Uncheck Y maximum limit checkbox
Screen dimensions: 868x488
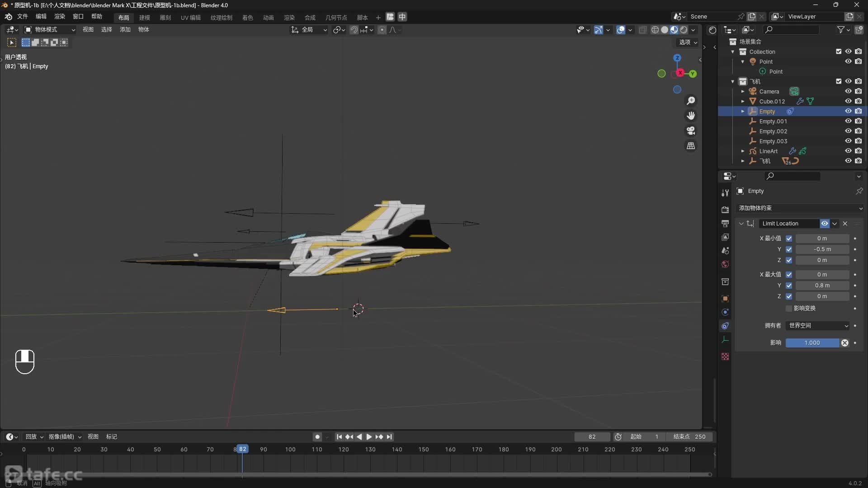(x=789, y=286)
